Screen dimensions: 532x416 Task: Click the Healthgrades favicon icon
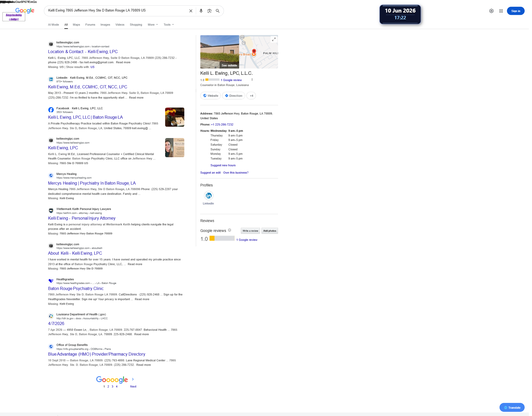pos(51,281)
